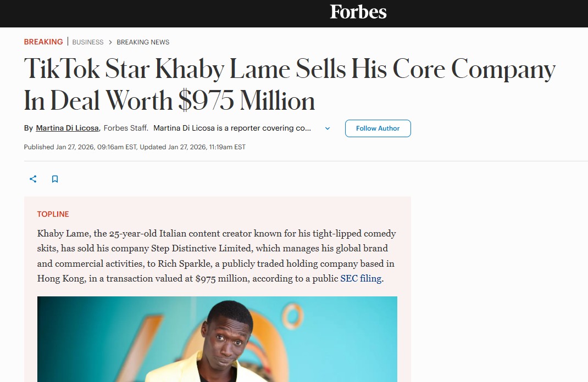Expand the author bio chevron
Screen dimensions: 588x382
[x=328, y=128]
